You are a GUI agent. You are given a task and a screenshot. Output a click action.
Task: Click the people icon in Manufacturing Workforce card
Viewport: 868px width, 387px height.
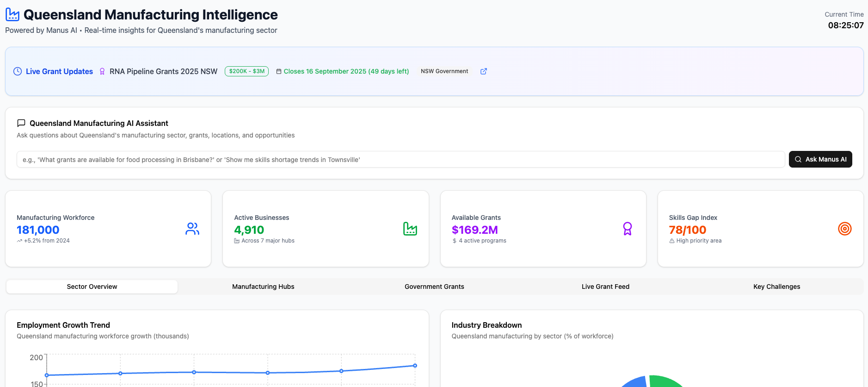pos(192,229)
